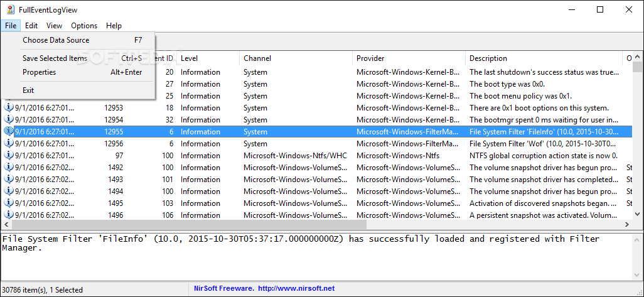644x297 pixels.
Task: Select 'The boot menu policy was 0x1.' description
Action: 520,96
